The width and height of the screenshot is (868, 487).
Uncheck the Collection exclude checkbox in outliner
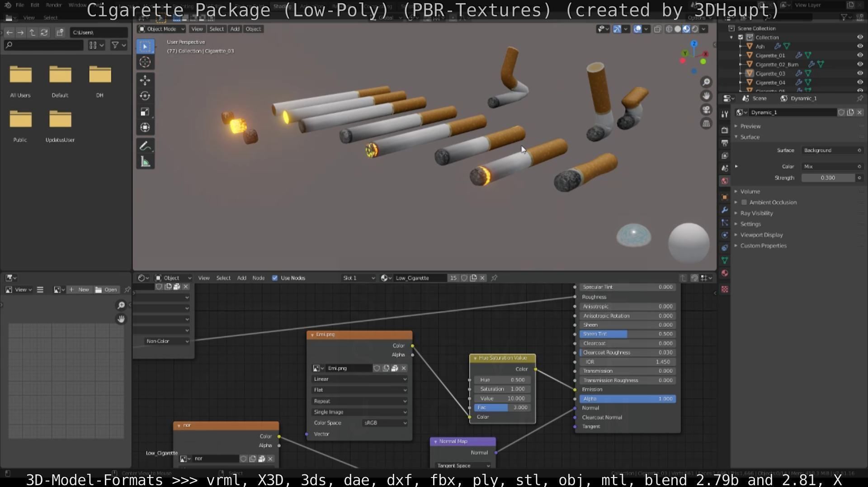tap(741, 37)
